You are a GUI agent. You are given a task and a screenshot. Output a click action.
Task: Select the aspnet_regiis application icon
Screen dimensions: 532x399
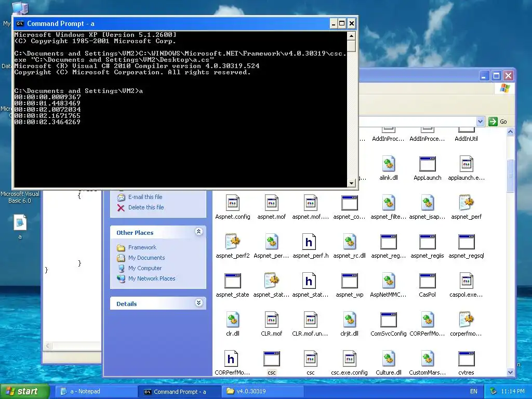click(427, 242)
